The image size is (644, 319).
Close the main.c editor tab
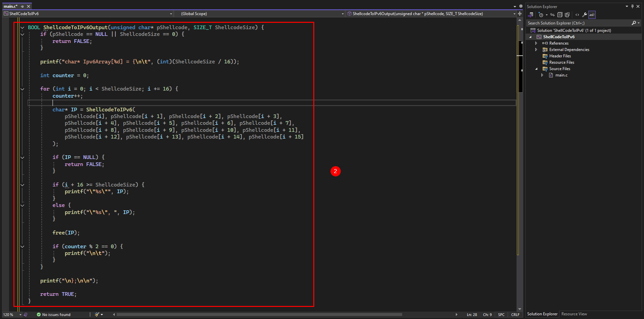point(29,6)
